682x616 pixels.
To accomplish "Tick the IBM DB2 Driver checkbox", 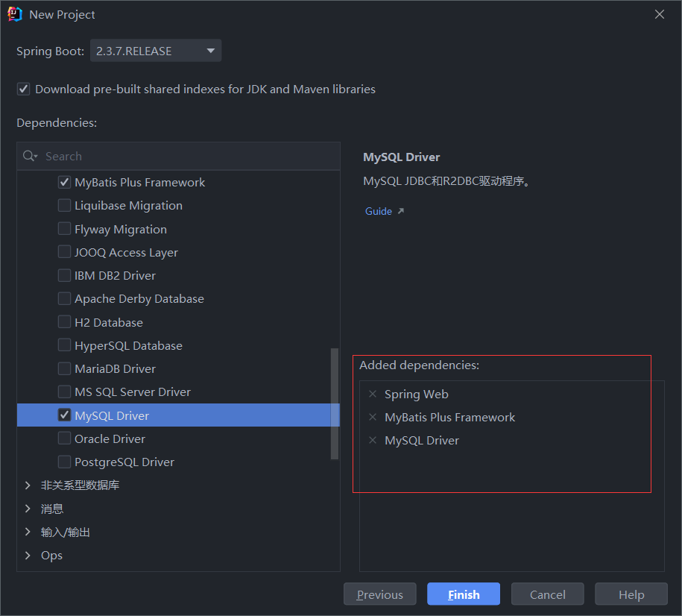I will [64, 275].
